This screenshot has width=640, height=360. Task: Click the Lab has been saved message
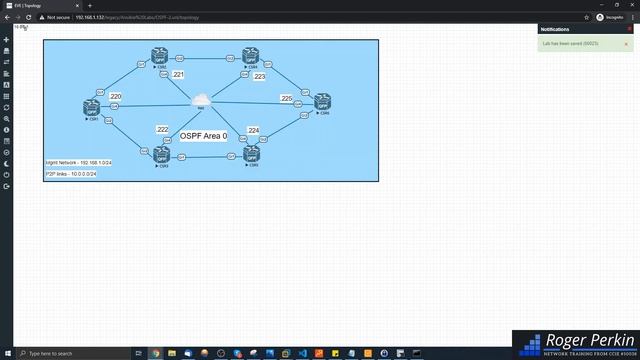click(570, 43)
